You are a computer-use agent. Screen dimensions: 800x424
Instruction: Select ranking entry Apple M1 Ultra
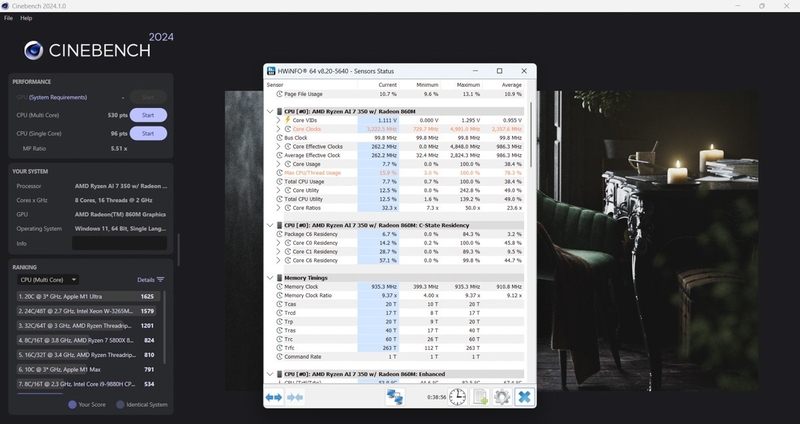pos(88,296)
